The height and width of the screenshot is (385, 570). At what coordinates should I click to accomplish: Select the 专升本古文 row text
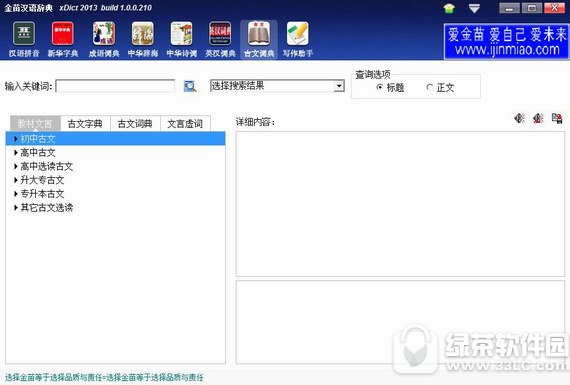tap(42, 193)
